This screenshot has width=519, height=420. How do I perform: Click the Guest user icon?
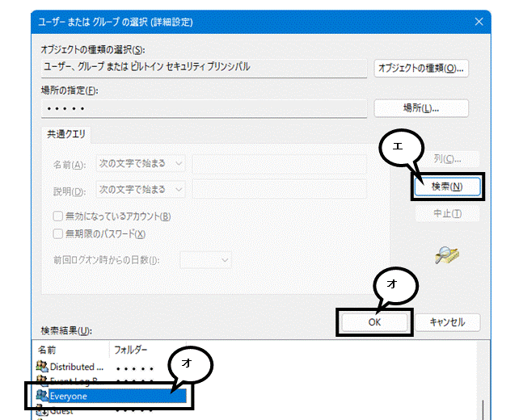(42, 411)
